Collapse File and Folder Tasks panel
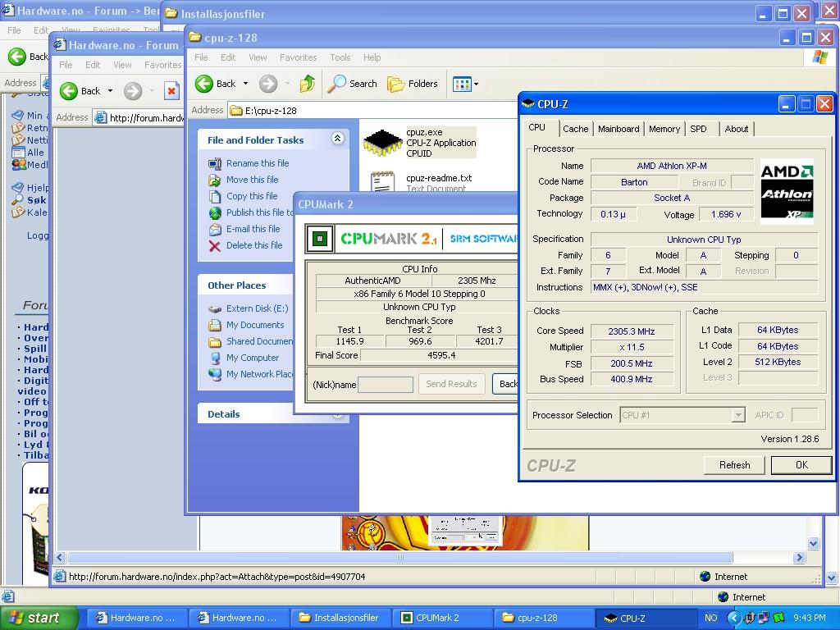The height and width of the screenshot is (630, 840). pyautogui.click(x=337, y=139)
